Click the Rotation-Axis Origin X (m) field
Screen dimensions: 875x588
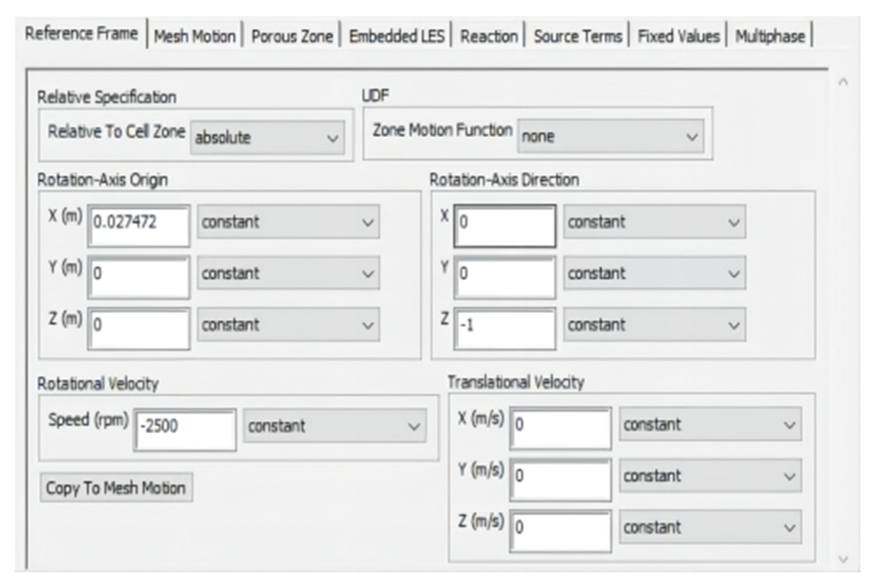coord(139,226)
